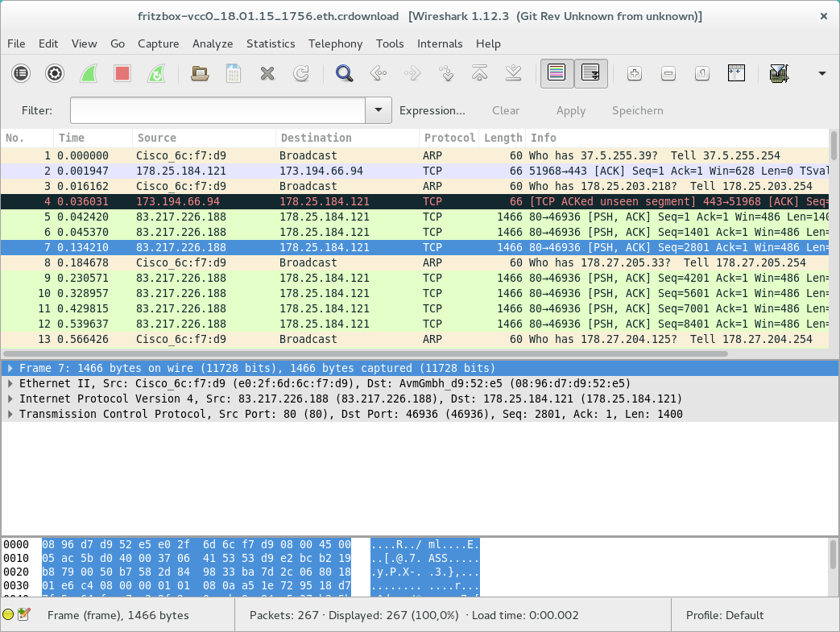
Task: Stop the running capture with the red square
Action: pyautogui.click(x=122, y=74)
